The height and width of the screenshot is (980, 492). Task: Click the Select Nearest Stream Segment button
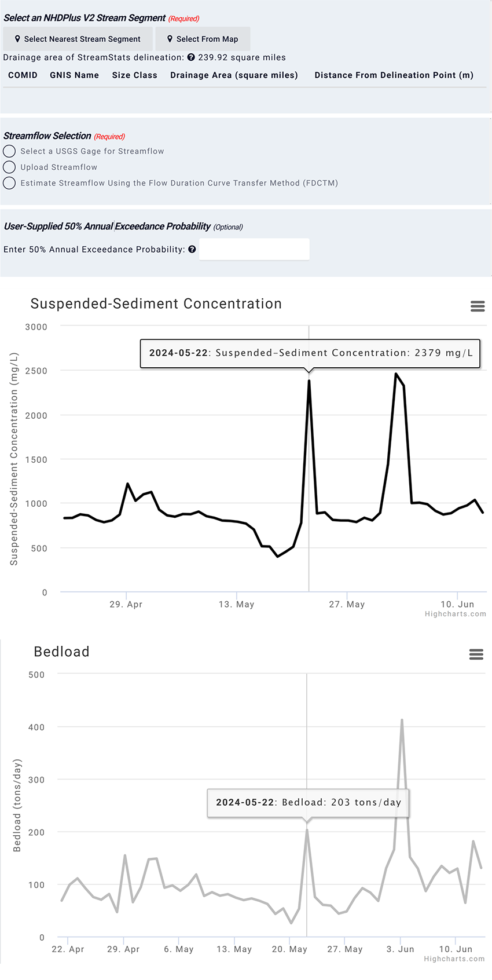pos(78,39)
